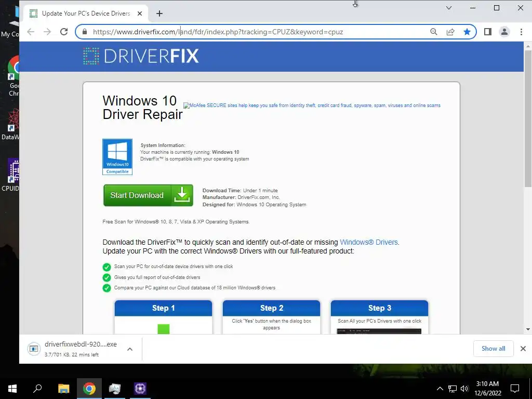Click "Download Time: Under 1 minute" text
The image size is (532, 399).
coord(240,191)
